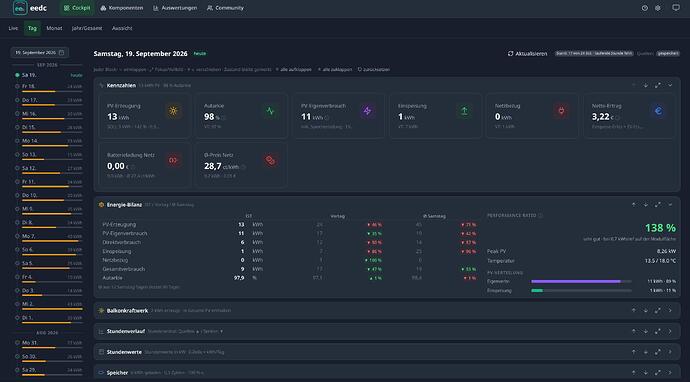Select day Mo 7. in sidebar

point(49,237)
